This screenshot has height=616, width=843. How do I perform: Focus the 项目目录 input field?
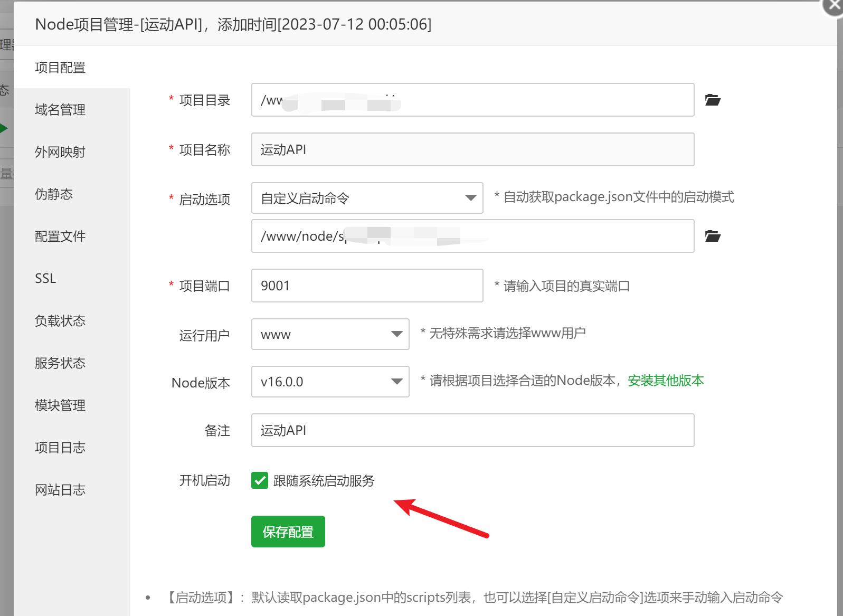473,100
